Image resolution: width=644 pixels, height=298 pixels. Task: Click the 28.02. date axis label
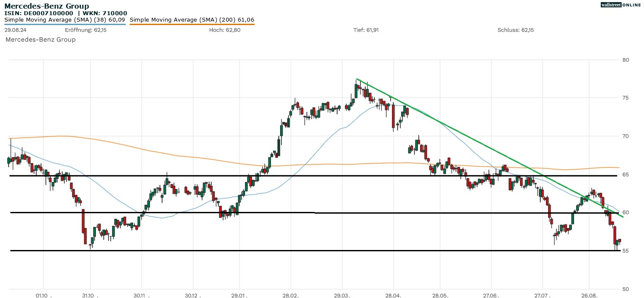pos(291,295)
